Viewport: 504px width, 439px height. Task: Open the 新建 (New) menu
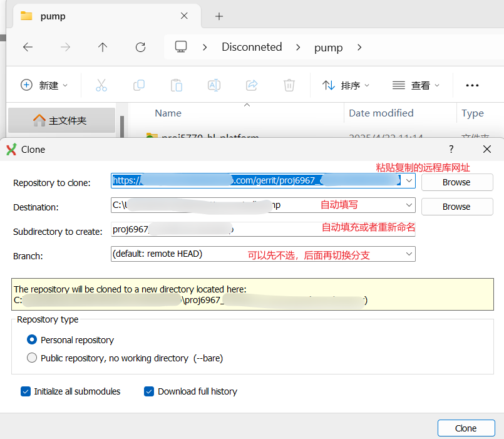(x=44, y=85)
